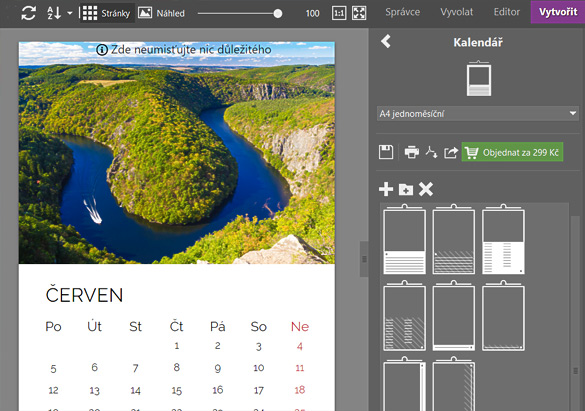
Task: Add photo with the plus icon
Action: (x=386, y=189)
